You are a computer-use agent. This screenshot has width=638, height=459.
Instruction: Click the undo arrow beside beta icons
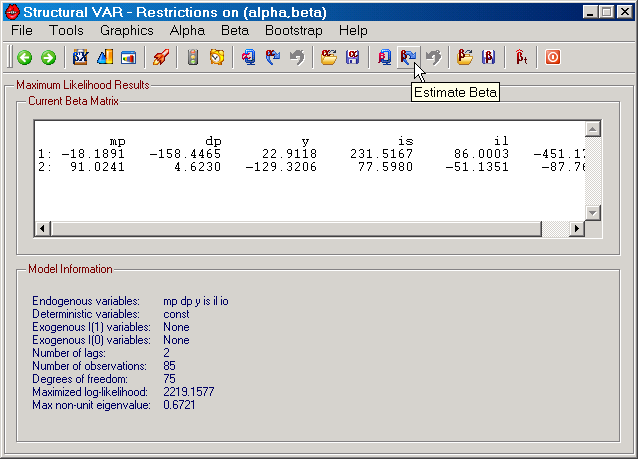pyautogui.click(x=433, y=57)
